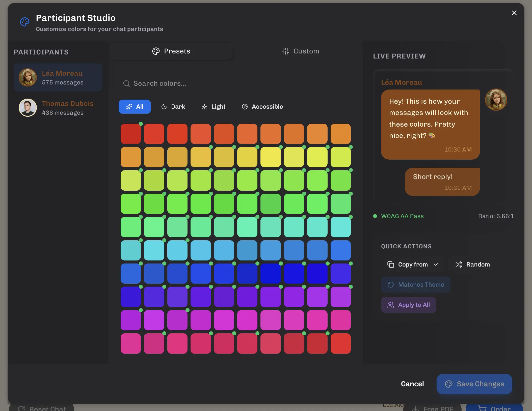
Task: Select the Light color filter
Action: click(214, 107)
